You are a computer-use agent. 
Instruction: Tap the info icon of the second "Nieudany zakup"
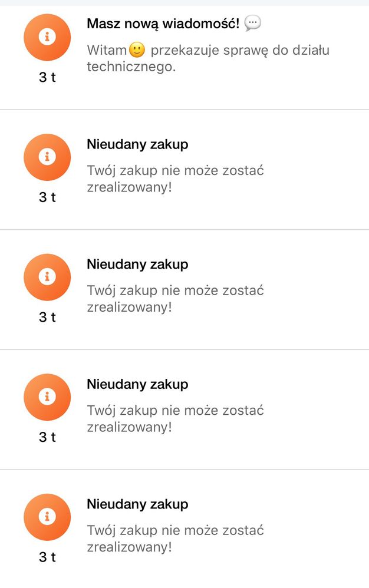(x=47, y=277)
